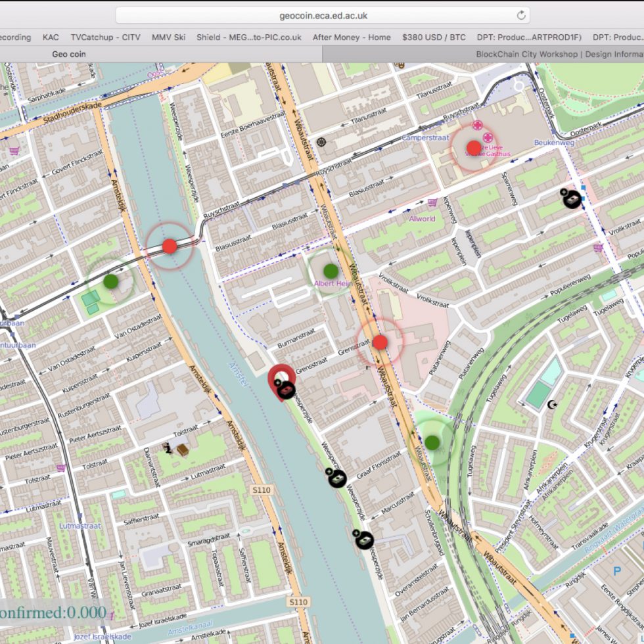
Task: Open the BlockChain City Workshop tab
Action: [559, 55]
